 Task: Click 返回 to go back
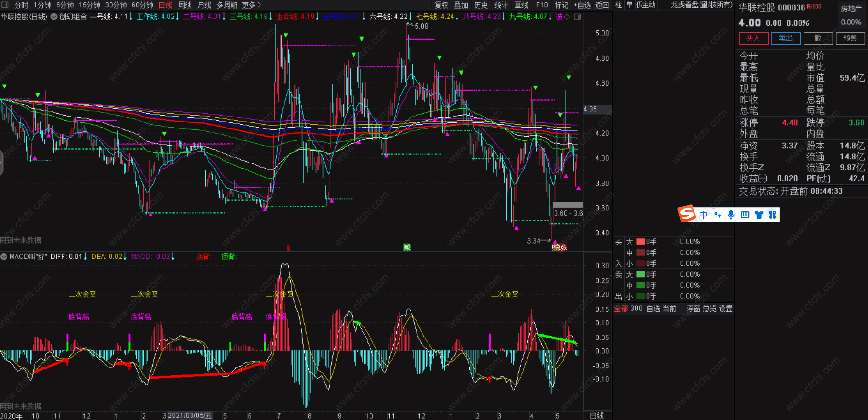[x=602, y=5]
